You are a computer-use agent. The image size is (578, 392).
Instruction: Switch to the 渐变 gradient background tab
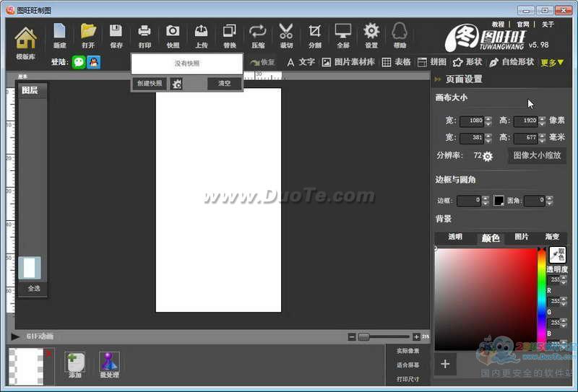(552, 237)
